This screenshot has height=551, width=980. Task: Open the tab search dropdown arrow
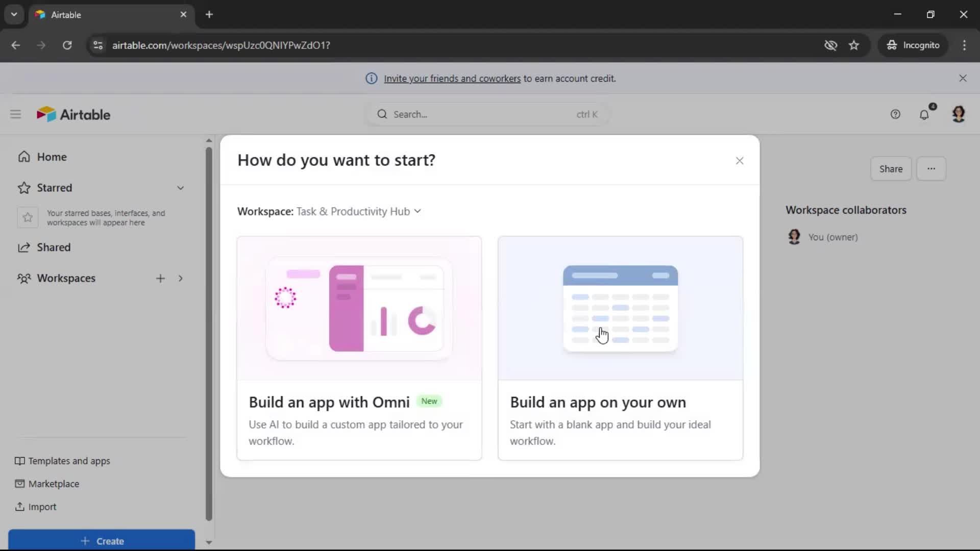click(14, 14)
